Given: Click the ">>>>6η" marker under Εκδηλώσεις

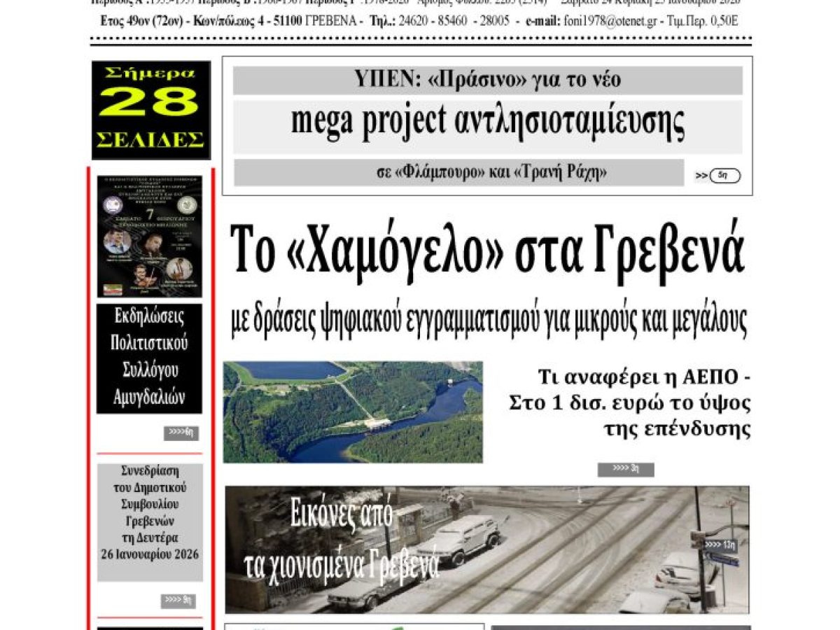Looking at the screenshot, I should pos(181,431).
